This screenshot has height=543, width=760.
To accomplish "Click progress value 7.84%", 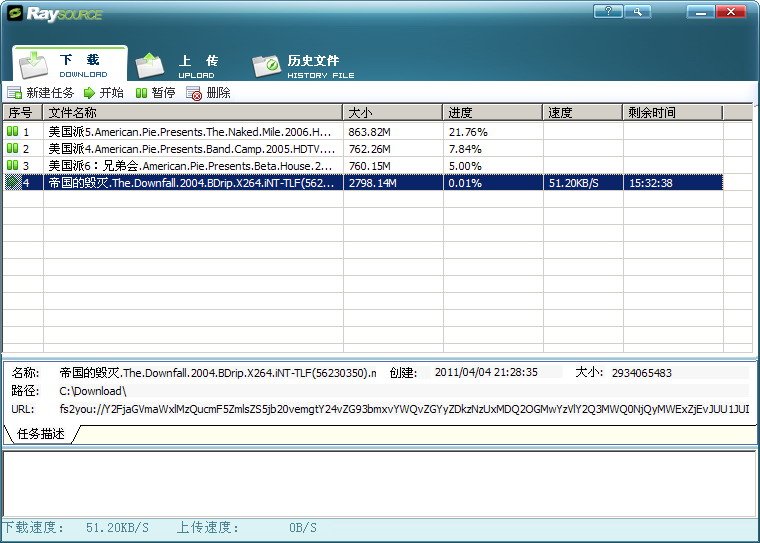I will pyautogui.click(x=465, y=149).
